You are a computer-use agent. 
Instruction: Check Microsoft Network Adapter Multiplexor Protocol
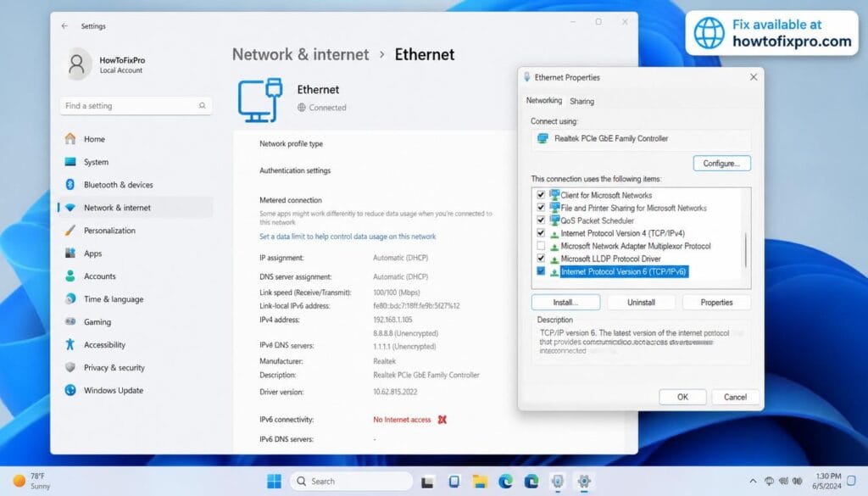[x=541, y=246]
